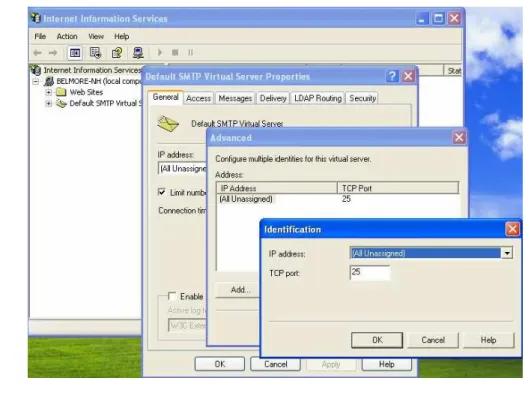Switch to the Messages tab
Image resolution: width=525 pixels, height=405 pixels.
pyautogui.click(x=235, y=98)
